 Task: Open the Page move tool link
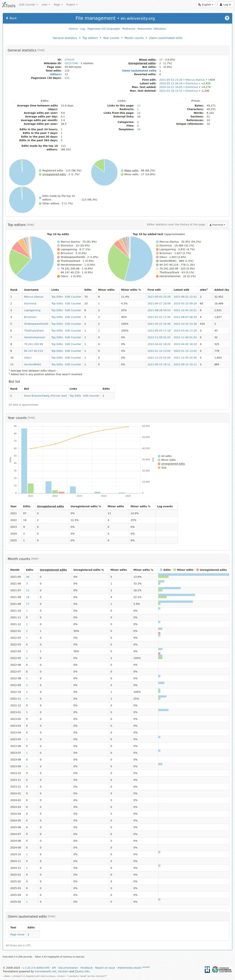point(17,934)
